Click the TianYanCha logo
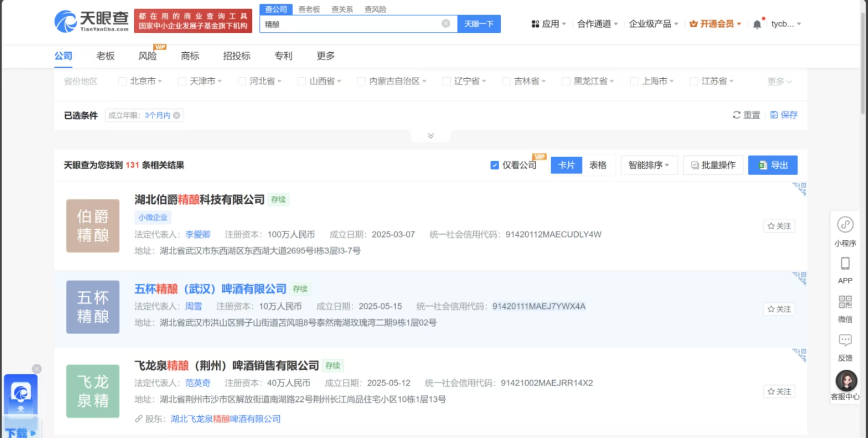The width and height of the screenshot is (868, 438). pyautogui.click(x=91, y=21)
